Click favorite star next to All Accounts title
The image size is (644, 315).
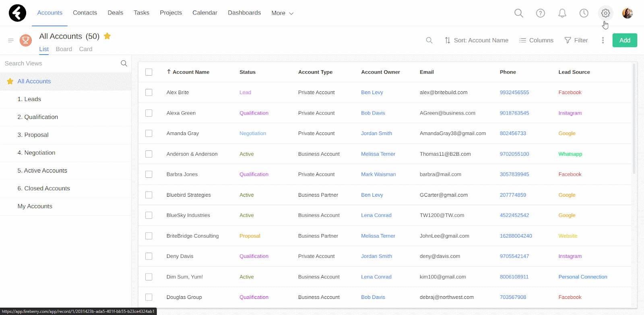[107, 36]
